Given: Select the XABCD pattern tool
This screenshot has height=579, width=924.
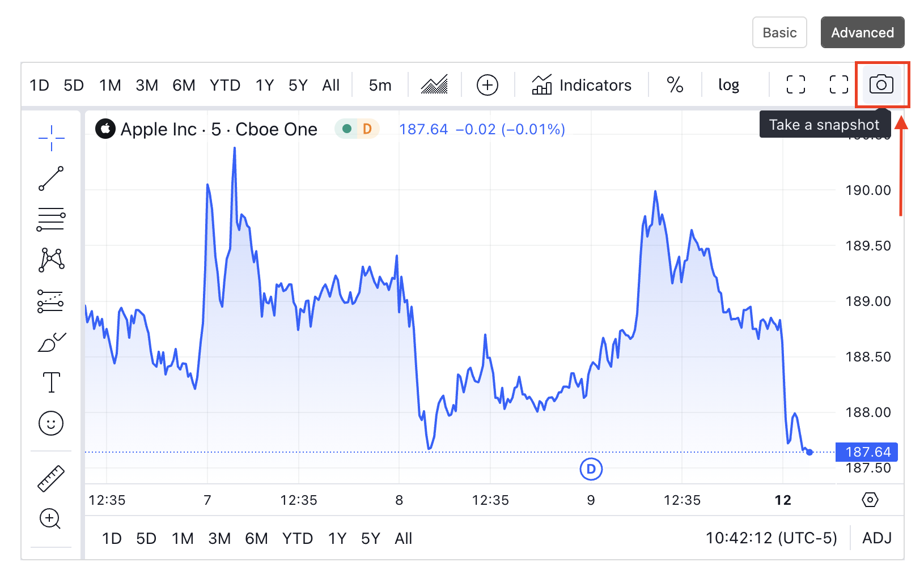Looking at the screenshot, I should point(50,260).
